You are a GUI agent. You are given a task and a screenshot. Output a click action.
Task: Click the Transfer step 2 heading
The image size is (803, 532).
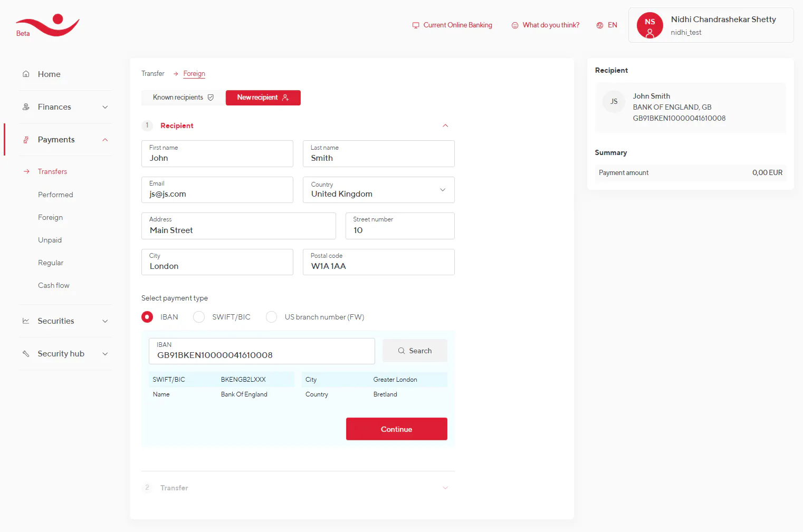[x=174, y=488]
